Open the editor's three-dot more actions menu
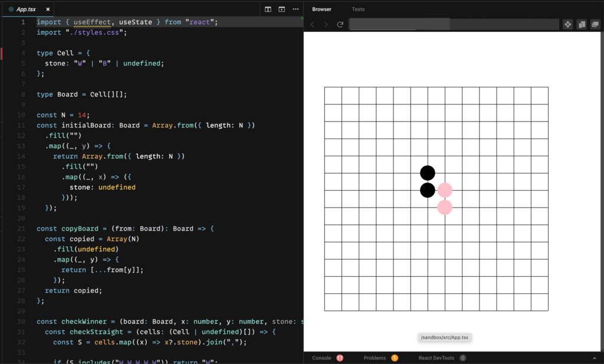Image resolution: width=604 pixels, height=364 pixels. (x=296, y=9)
